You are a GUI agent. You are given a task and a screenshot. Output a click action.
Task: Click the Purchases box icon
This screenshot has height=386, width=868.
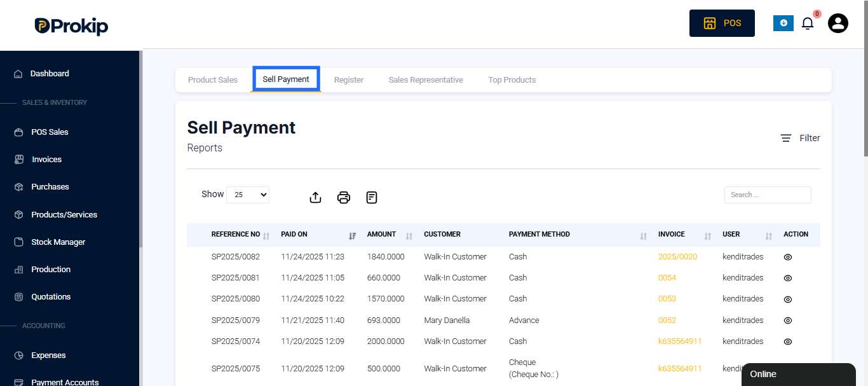click(18, 187)
